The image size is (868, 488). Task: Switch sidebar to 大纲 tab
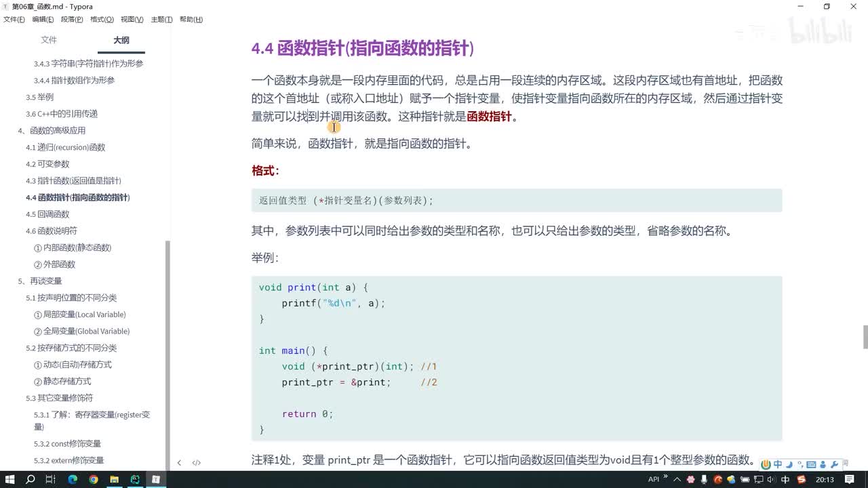pyautogui.click(x=121, y=40)
